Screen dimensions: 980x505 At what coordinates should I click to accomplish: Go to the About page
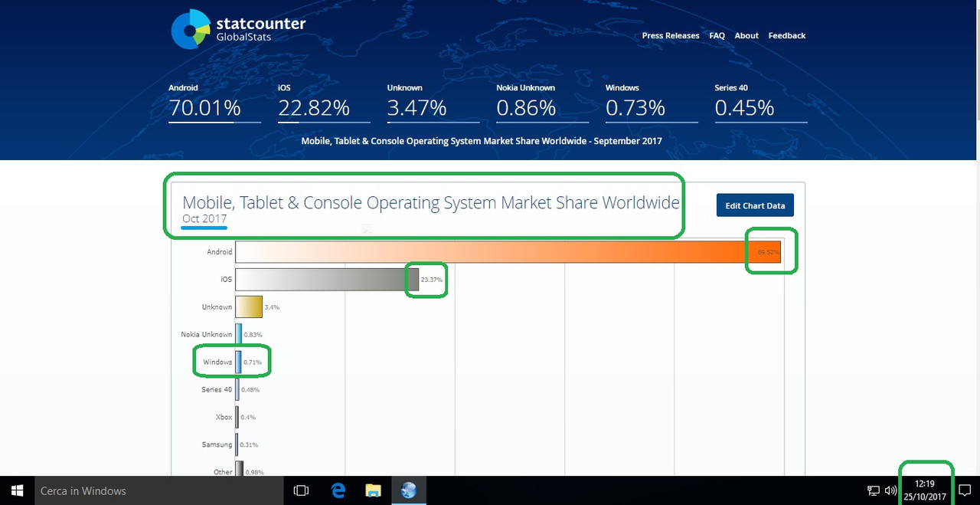746,36
